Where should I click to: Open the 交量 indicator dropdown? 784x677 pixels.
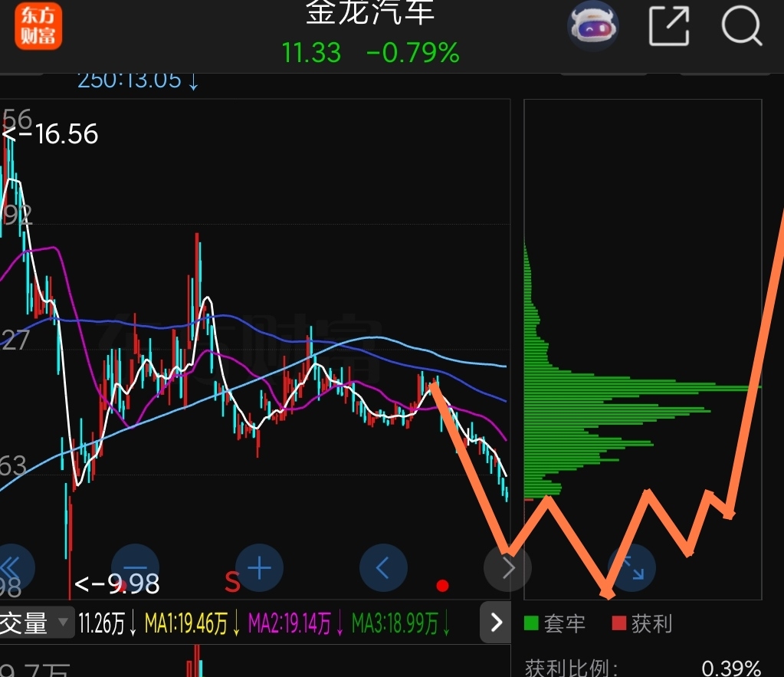coord(36,623)
